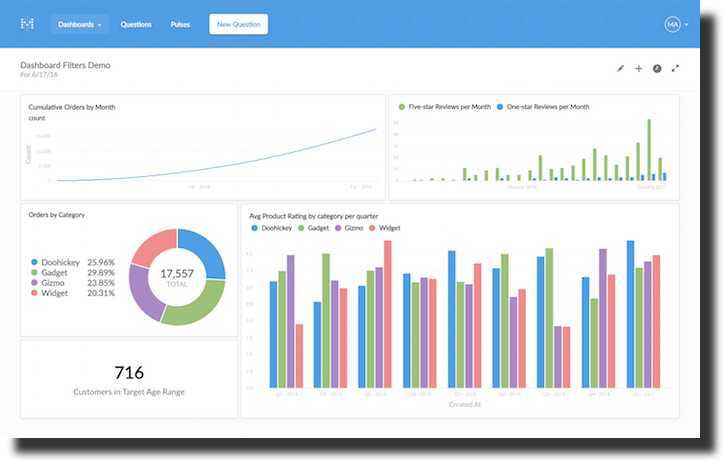The width and height of the screenshot is (723, 461).
Task: Enter fullscreen with the expand arrows icon
Action: 676,69
